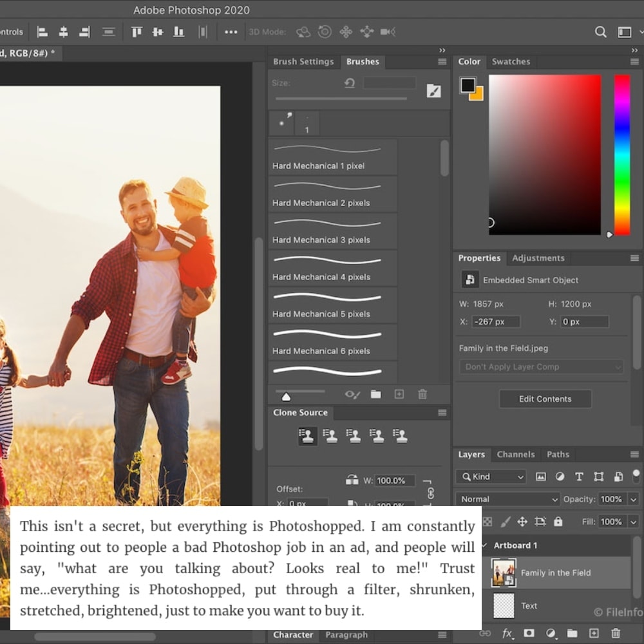Collapse the Artboard 1 group

pyautogui.click(x=485, y=545)
